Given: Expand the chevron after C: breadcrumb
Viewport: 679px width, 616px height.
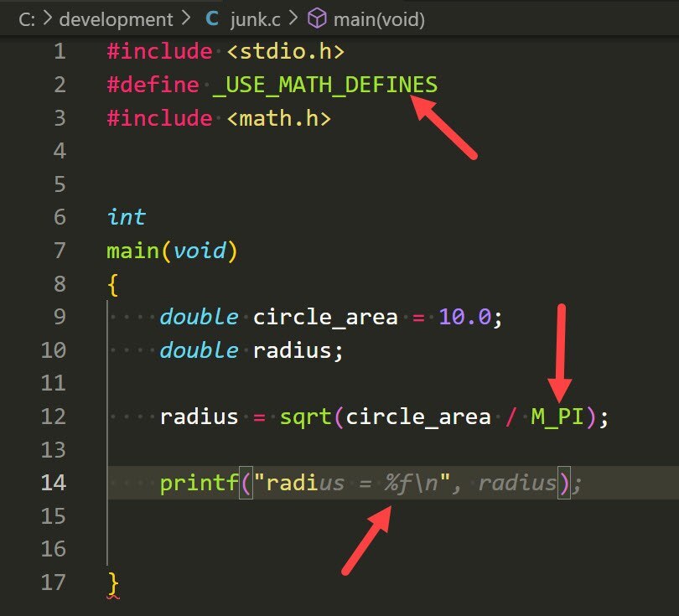Looking at the screenshot, I should 48,18.
